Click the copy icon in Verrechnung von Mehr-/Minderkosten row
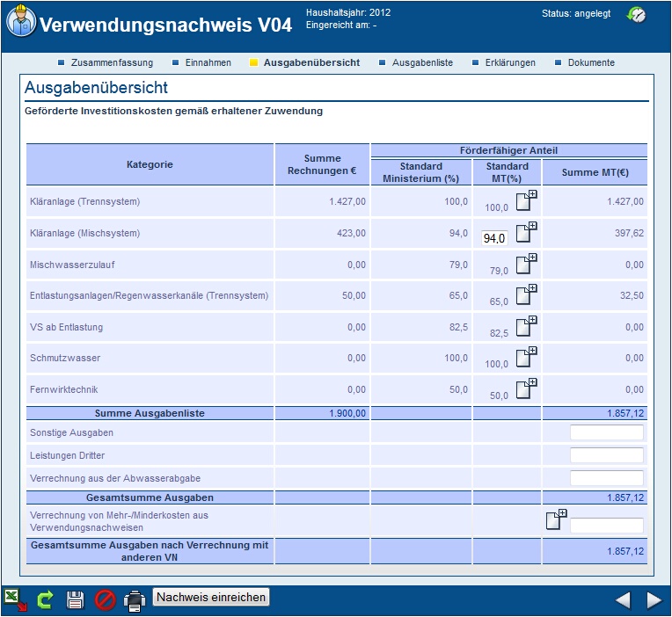 (556, 519)
